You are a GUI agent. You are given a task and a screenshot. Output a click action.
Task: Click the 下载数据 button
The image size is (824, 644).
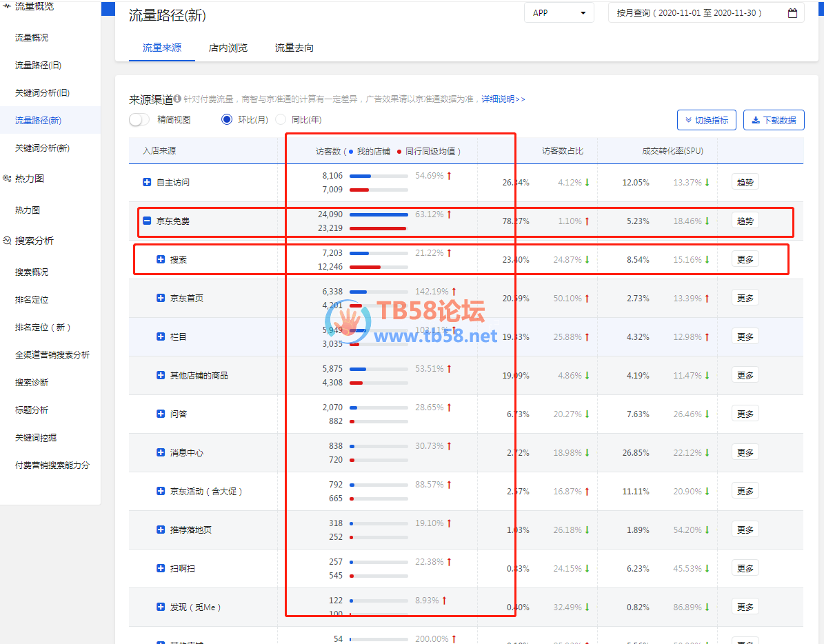coord(774,120)
